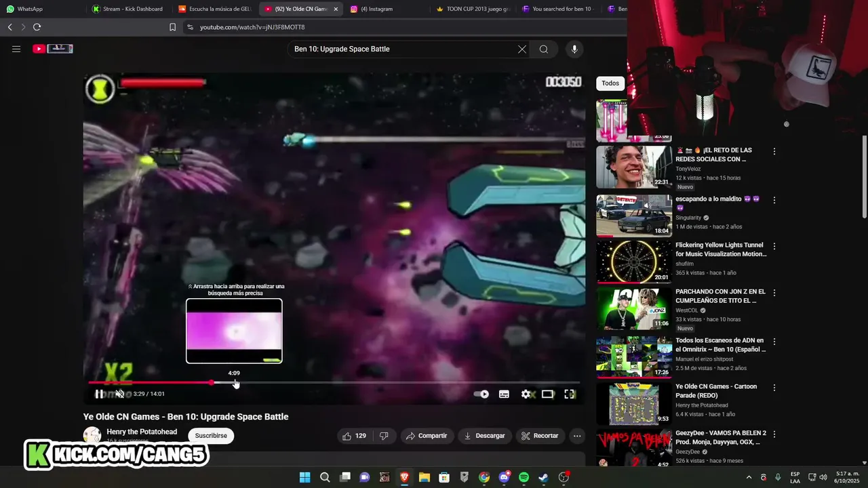Open options for Cartoon Parade video
Viewport: 868px width, 488px height.
774,388
